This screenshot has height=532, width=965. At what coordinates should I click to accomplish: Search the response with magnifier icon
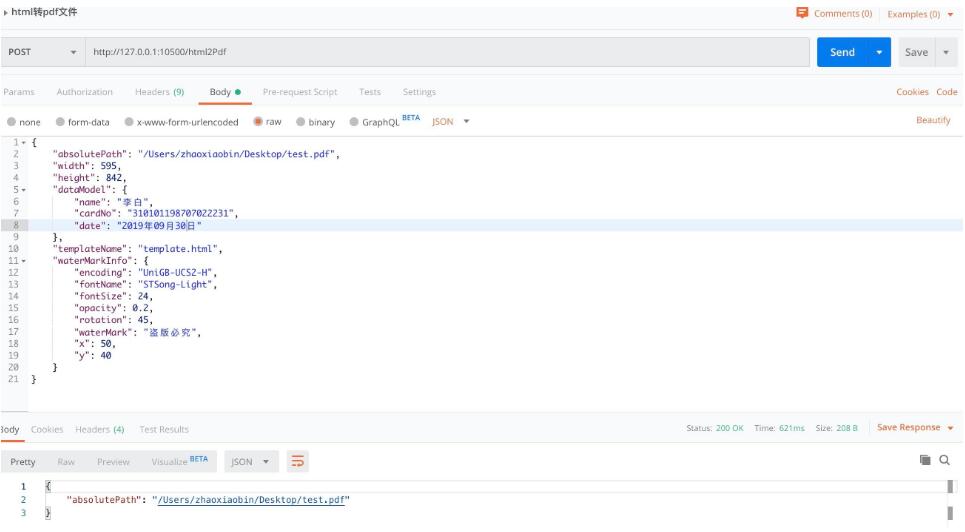tap(945, 460)
